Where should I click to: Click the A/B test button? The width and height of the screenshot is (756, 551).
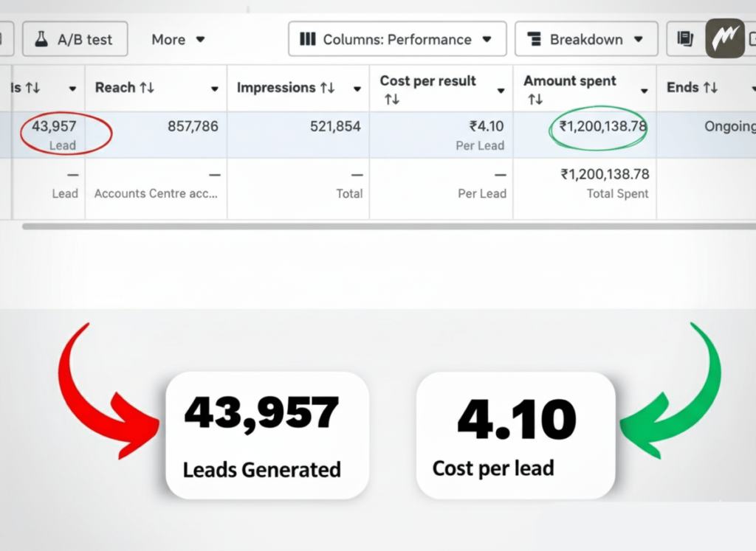(x=75, y=39)
